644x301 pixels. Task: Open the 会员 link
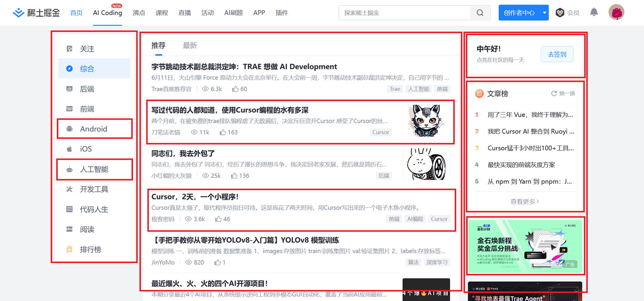[573, 13]
